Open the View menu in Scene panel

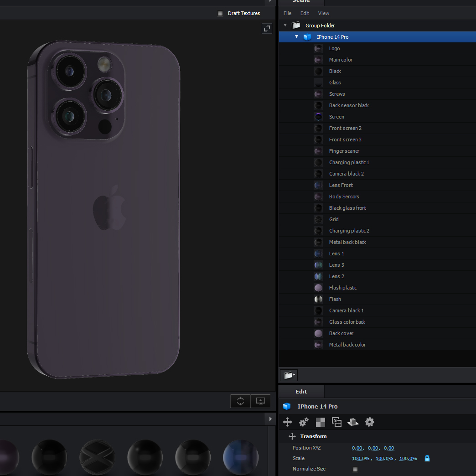click(x=323, y=13)
